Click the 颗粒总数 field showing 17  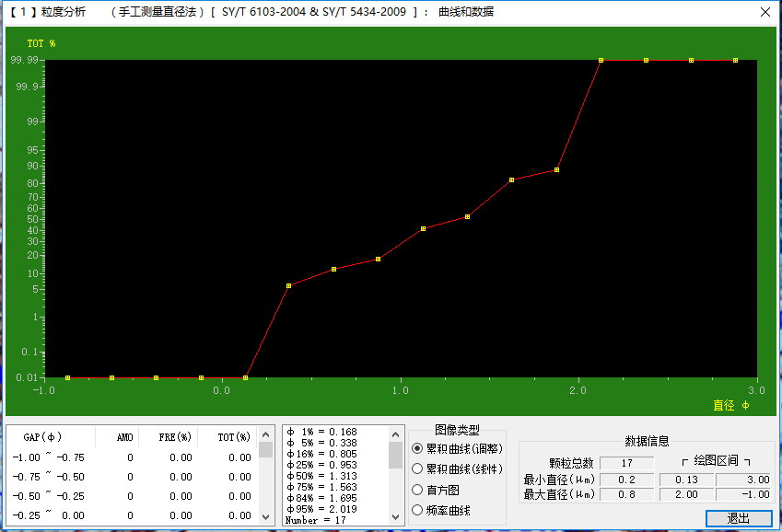(626, 463)
